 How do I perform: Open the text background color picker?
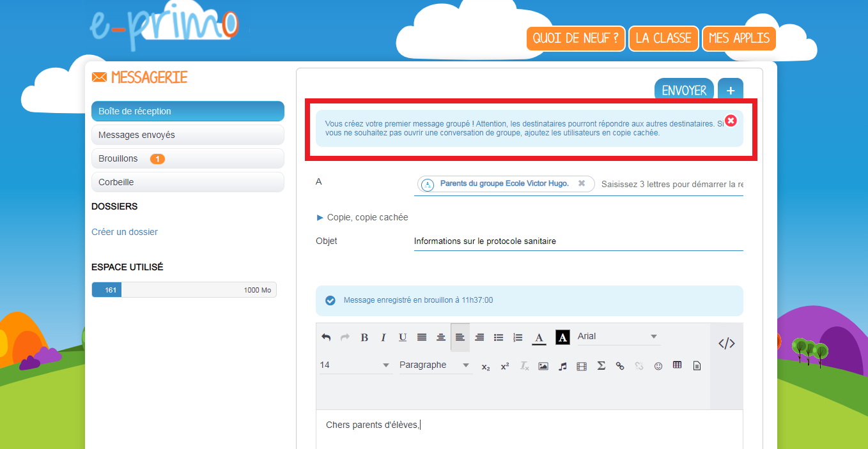pos(562,337)
